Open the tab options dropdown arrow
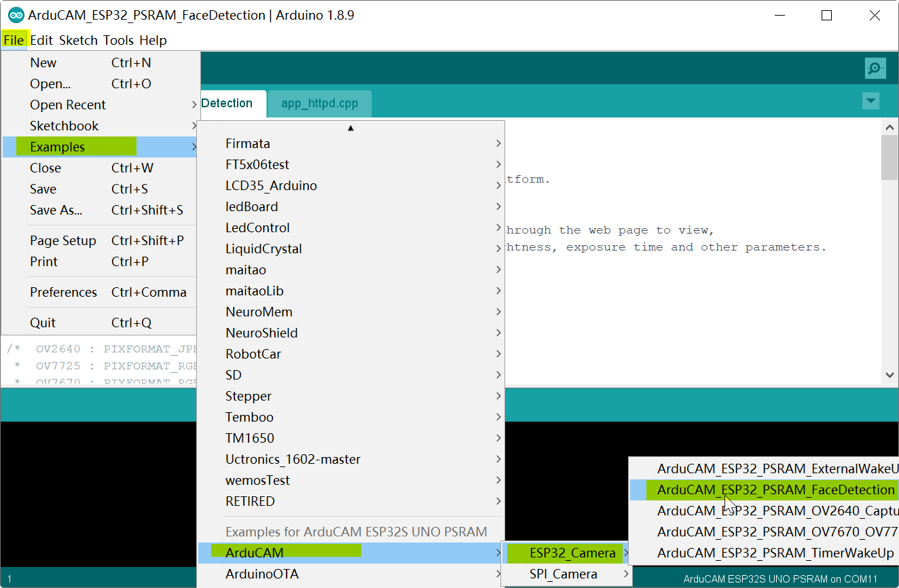Screen dimensions: 899x588 click(x=870, y=101)
